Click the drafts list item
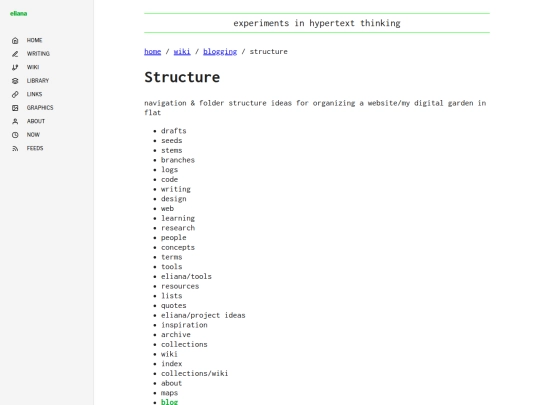This screenshot has height=405, width=540. [x=174, y=131]
